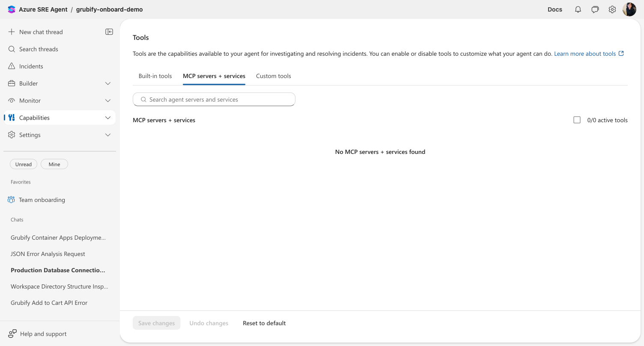Filter threads with the Mine chip
Image resolution: width=644 pixels, height=346 pixels.
(x=54, y=164)
